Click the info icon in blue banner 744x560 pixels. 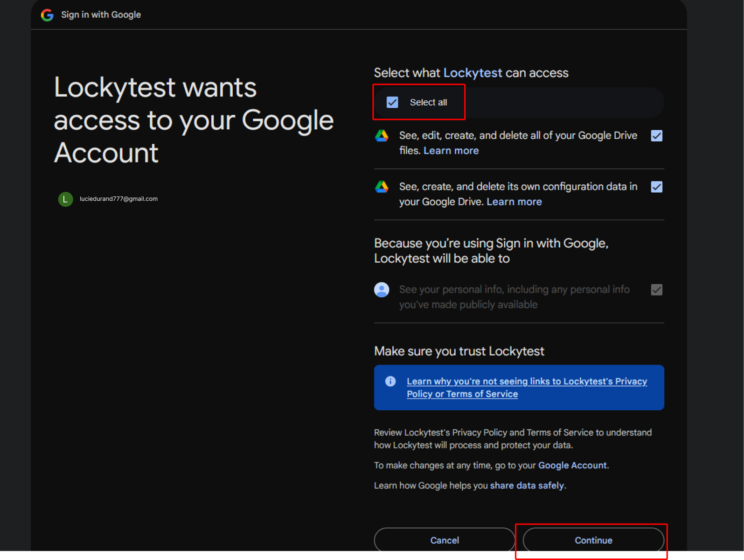[x=390, y=382]
